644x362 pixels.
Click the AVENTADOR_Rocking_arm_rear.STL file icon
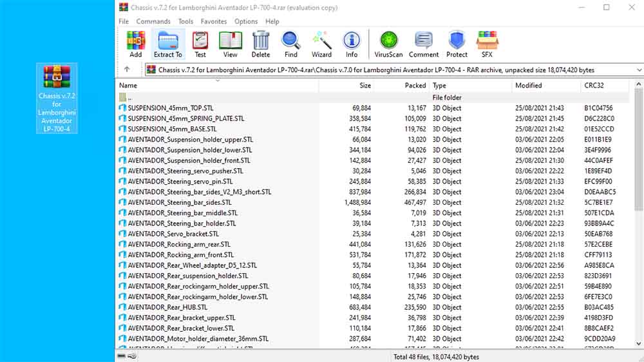[122, 244]
